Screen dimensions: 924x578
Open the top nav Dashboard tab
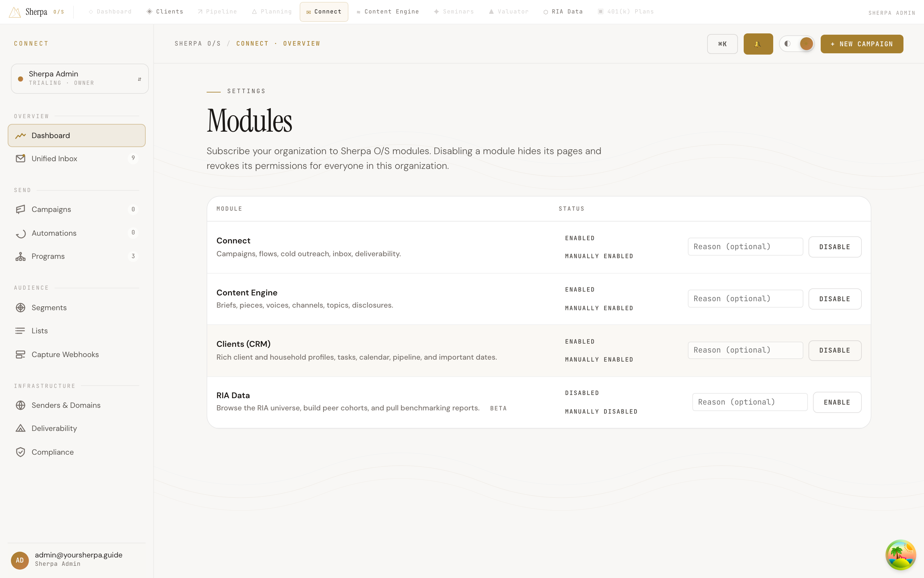pyautogui.click(x=110, y=12)
